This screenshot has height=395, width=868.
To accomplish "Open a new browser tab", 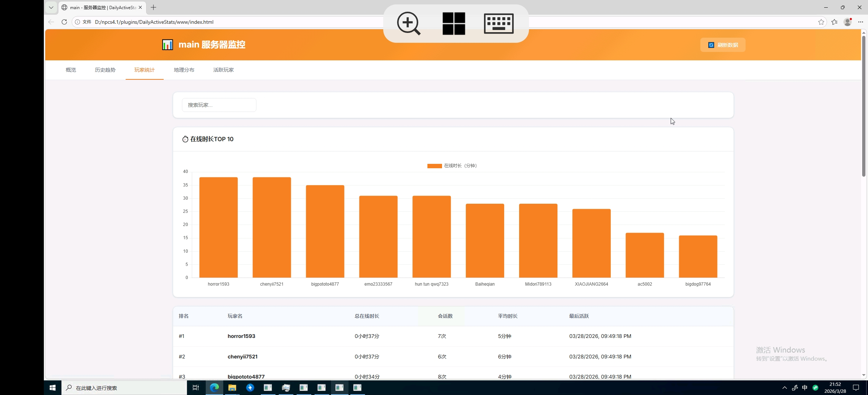I will [x=153, y=7].
